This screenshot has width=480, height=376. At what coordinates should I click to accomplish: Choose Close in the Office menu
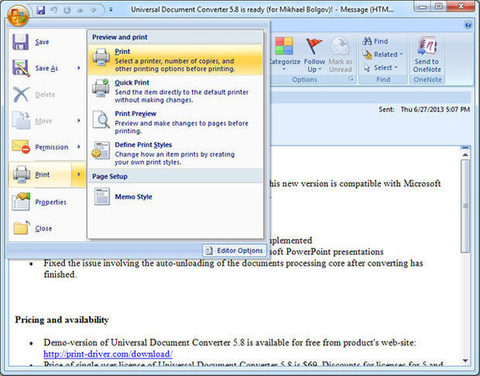point(47,228)
